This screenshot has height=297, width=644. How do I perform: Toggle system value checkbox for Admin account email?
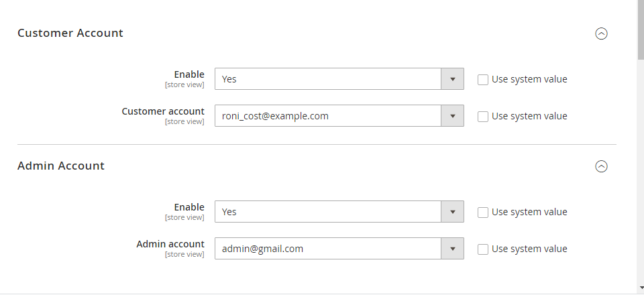point(483,249)
